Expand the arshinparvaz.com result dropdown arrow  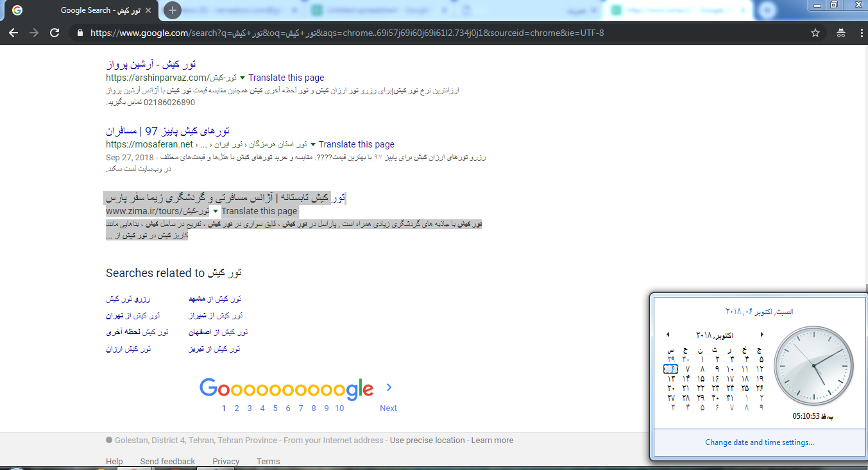(x=243, y=78)
